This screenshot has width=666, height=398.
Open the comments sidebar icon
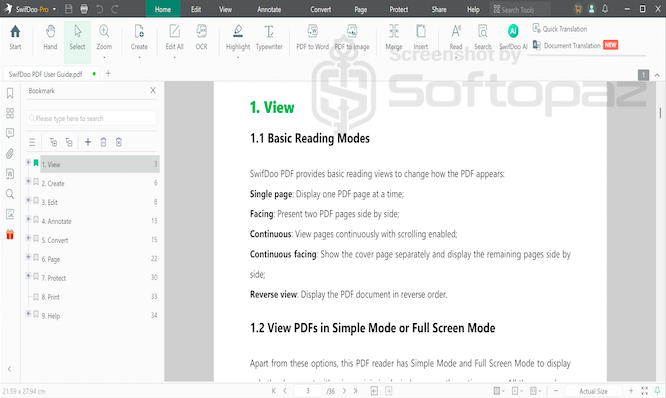(10, 133)
